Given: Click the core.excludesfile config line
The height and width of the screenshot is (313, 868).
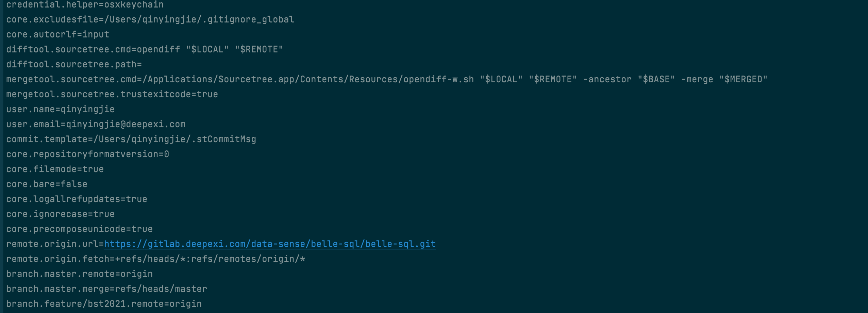Looking at the screenshot, I should point(150,19).
